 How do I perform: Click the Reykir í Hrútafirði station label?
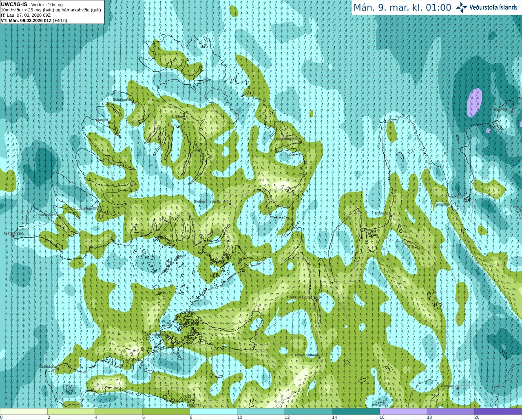[302, 298]
